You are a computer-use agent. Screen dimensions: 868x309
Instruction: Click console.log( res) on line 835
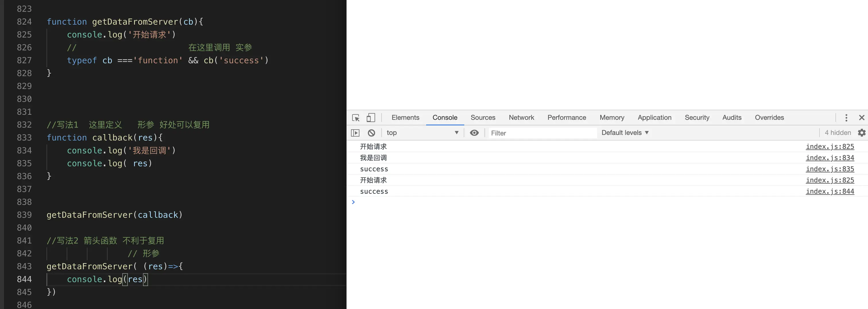[110, 163]
